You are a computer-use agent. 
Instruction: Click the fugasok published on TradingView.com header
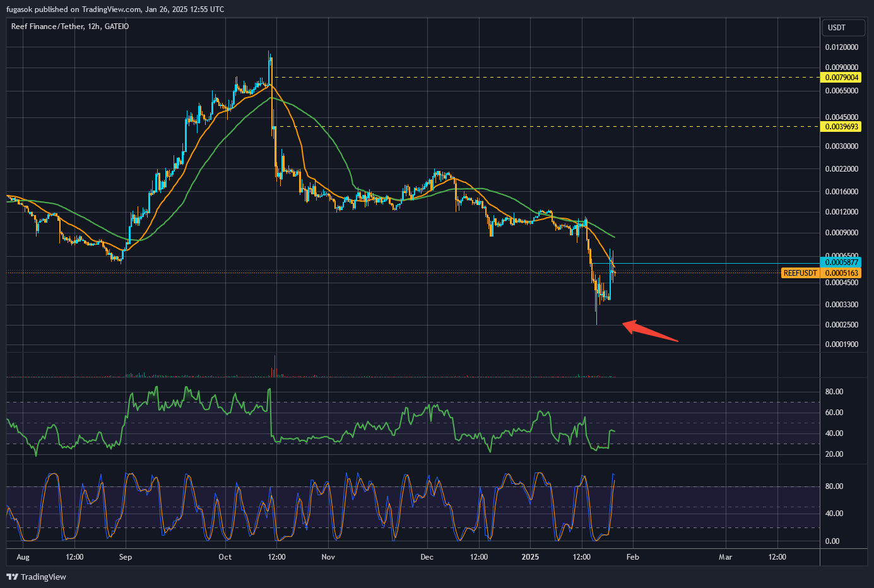coord(115,9)
